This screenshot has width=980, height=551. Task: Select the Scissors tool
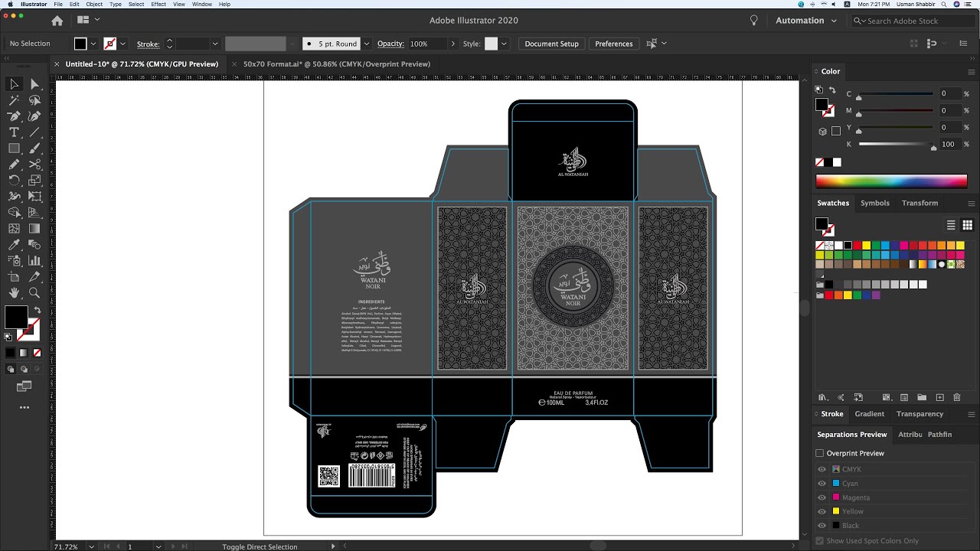click(34, 165)
